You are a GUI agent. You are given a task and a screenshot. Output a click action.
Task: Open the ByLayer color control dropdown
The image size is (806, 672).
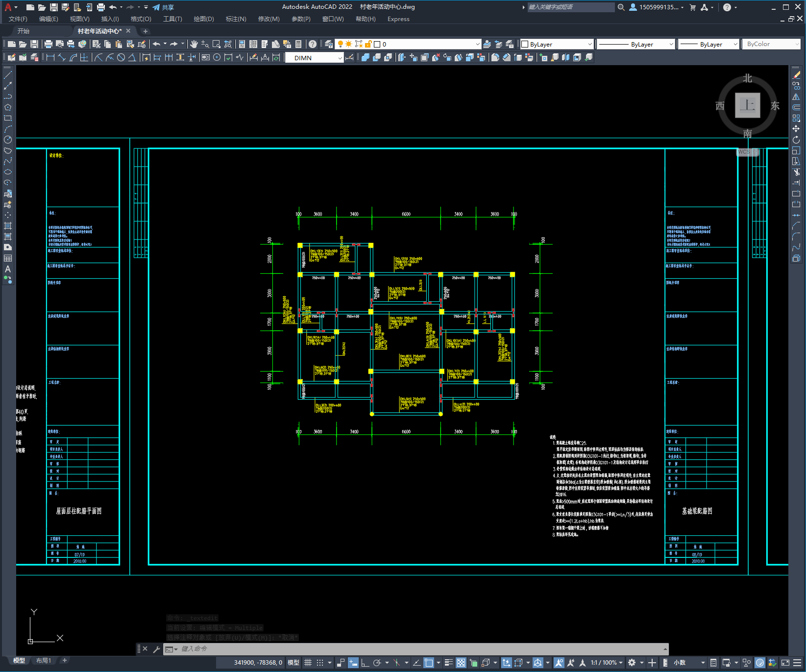[x=557, y=44]
